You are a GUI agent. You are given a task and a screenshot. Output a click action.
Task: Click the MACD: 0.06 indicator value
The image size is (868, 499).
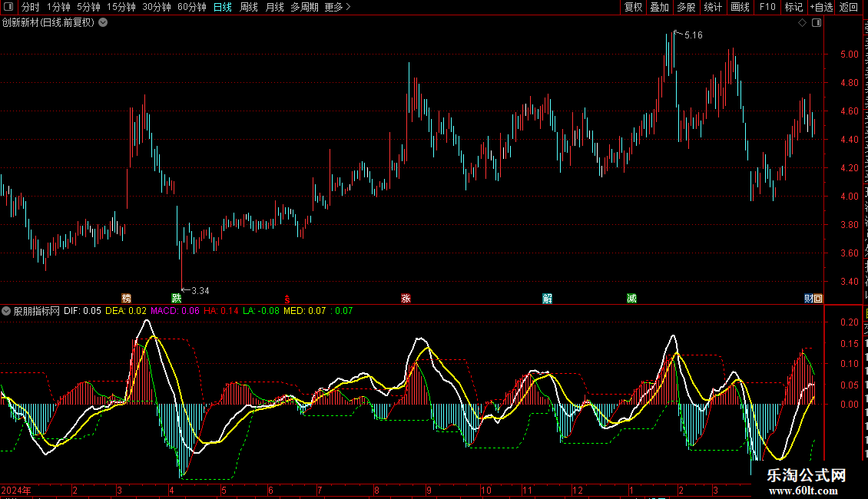(x=175, y=311)
